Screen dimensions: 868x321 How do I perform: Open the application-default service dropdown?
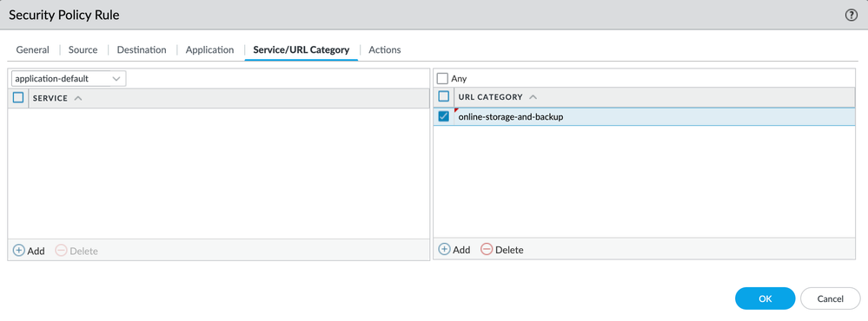click(x=69, y=78)
